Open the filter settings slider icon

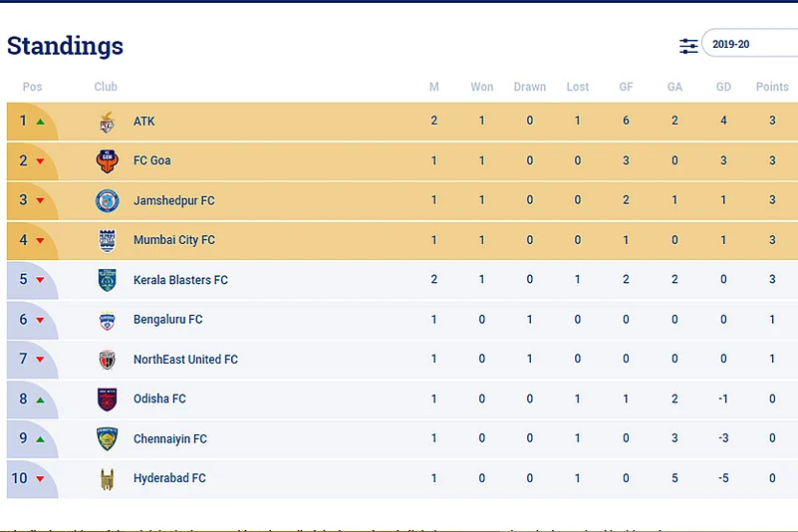[688, 46]
